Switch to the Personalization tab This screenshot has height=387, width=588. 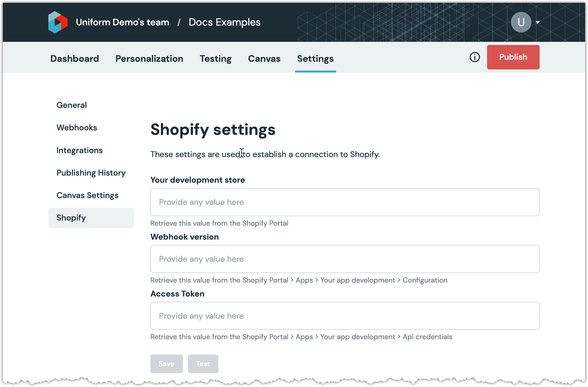coord(149,59)
